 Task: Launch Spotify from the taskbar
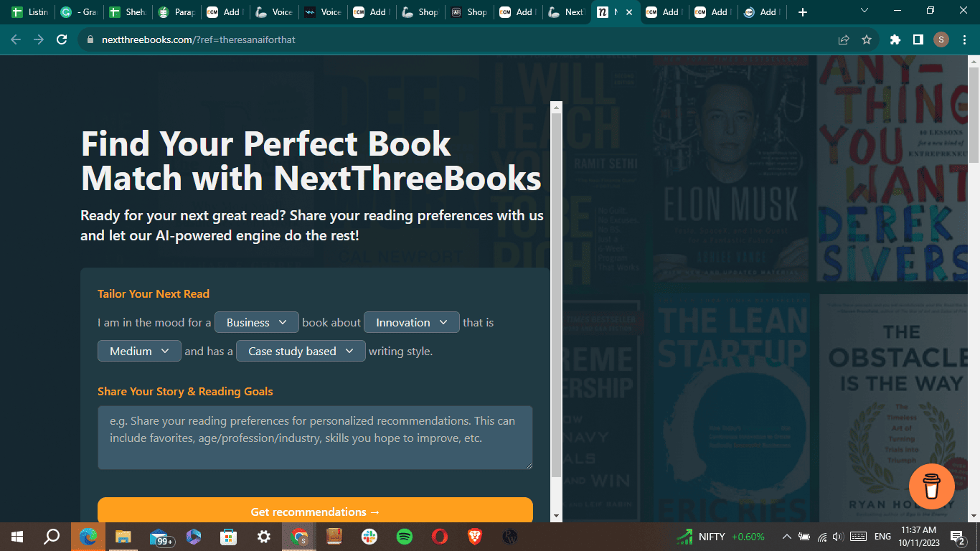tap(404, 536)
